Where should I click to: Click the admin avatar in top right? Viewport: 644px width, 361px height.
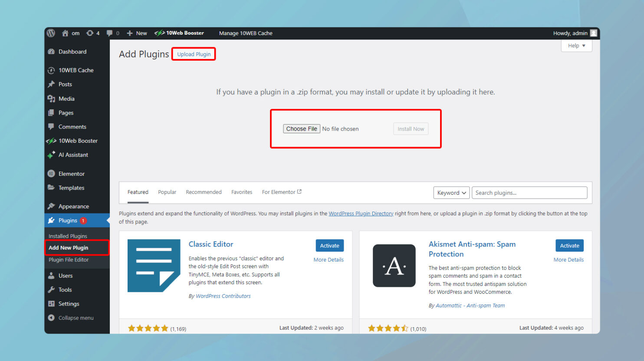(x=594, y=33)
